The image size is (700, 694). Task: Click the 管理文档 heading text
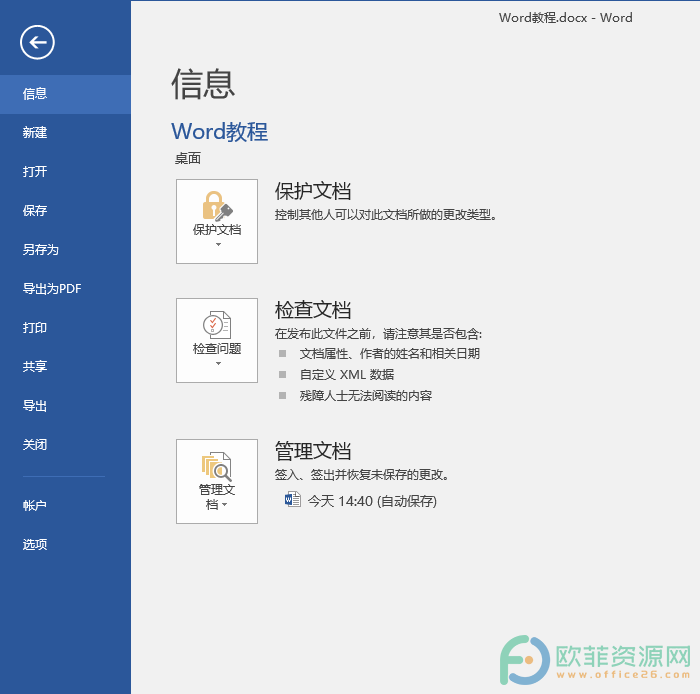click(313, 451)
